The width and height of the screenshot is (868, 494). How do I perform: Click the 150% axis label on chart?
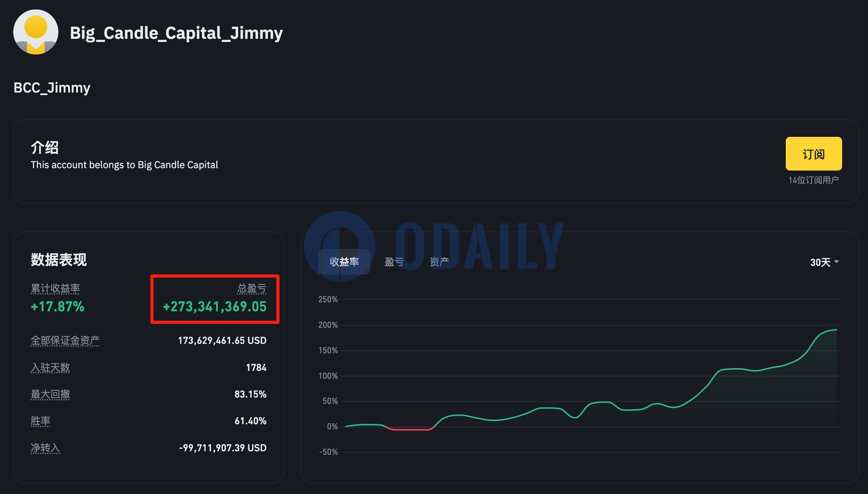328,351
